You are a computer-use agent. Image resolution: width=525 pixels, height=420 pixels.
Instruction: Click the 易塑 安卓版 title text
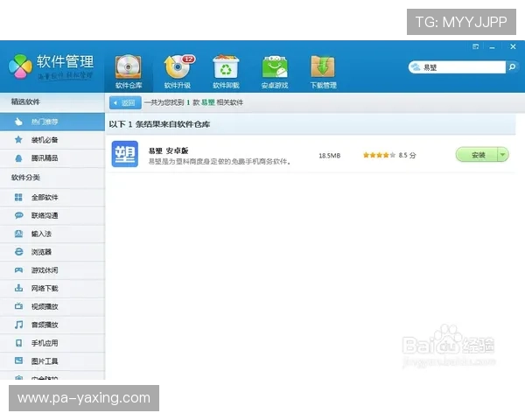pyautogui.click(x=168, y=150)
